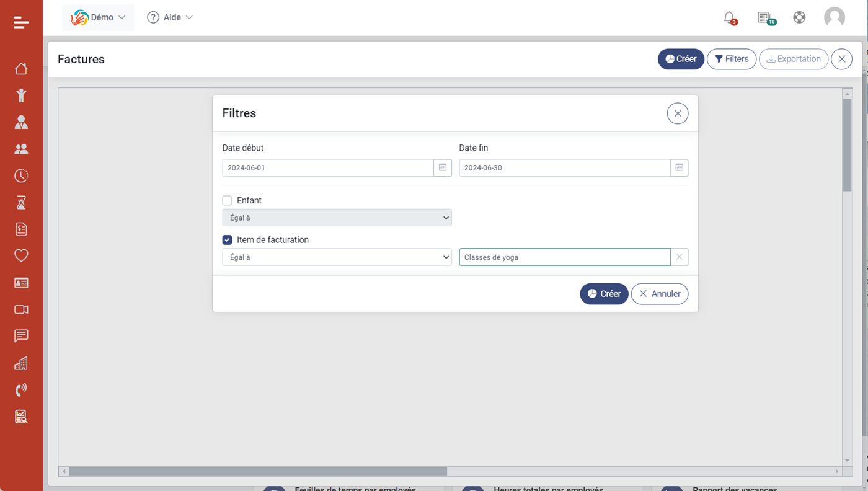This screenshot has width=868, height=491.
Task: Open the Démo dropdown menu
Action: point(99,17)
